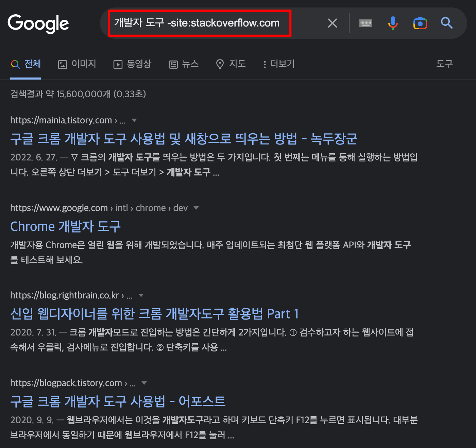The width and height of the screenshot is (476, 448).
Task: Click the https://blogpack.tistory.com URL text
Action: (66, 383)
